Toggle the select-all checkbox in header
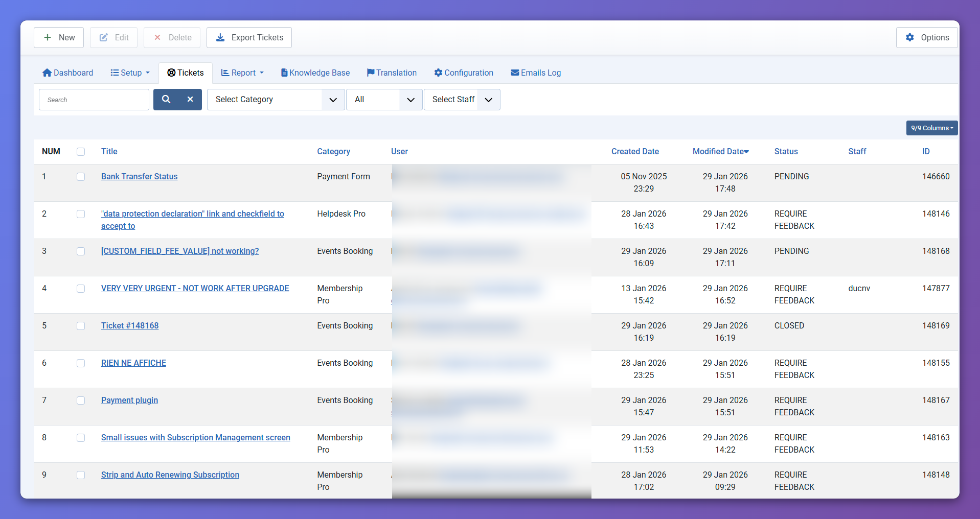This screenshot has width=980, height=519. [81, 152]
